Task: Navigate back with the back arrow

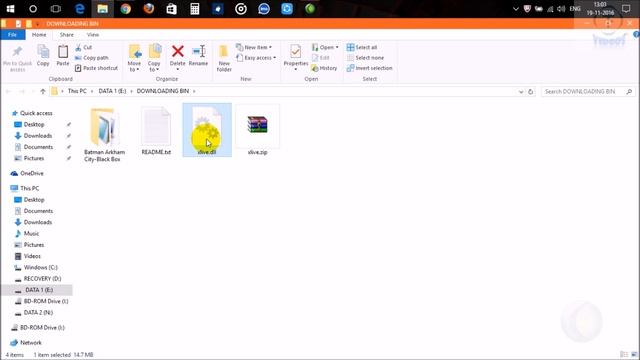Action: coord(8,91)
